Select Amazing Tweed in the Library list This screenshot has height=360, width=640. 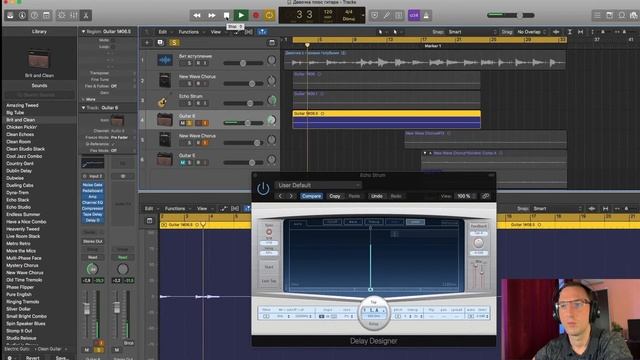[x=22, y=105]
